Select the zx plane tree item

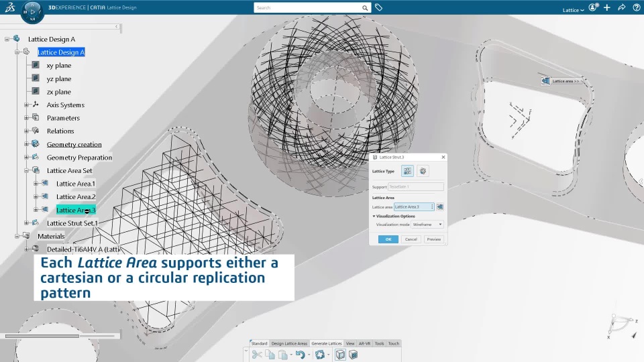(58, 92)
